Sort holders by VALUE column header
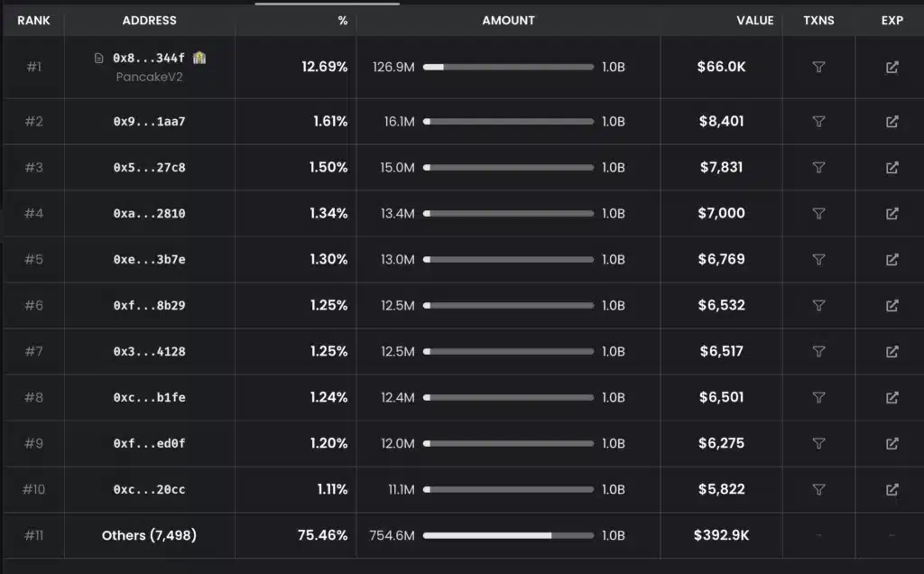Image resolution: width=924 pixels, height=574 pixels. (x=754, y=20)
